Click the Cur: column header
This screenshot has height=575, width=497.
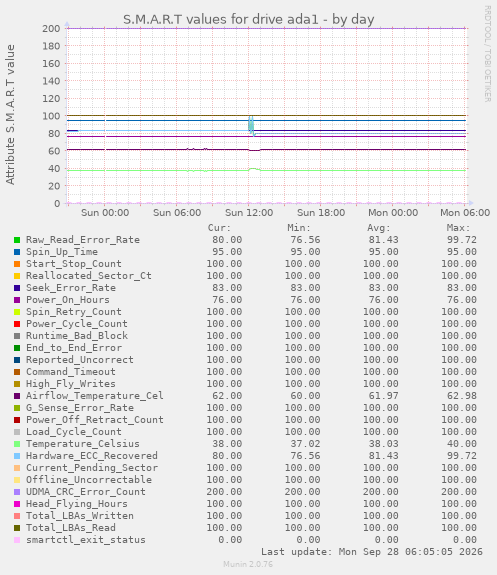[219, 228]
